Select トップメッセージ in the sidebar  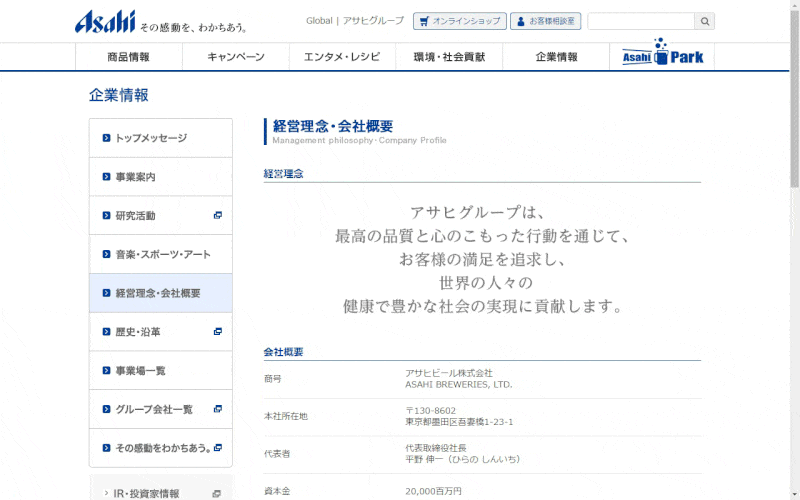[161, 138]
